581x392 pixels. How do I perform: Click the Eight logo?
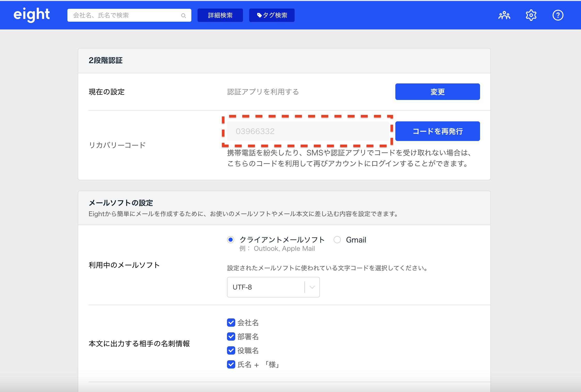tap(32, 15)
